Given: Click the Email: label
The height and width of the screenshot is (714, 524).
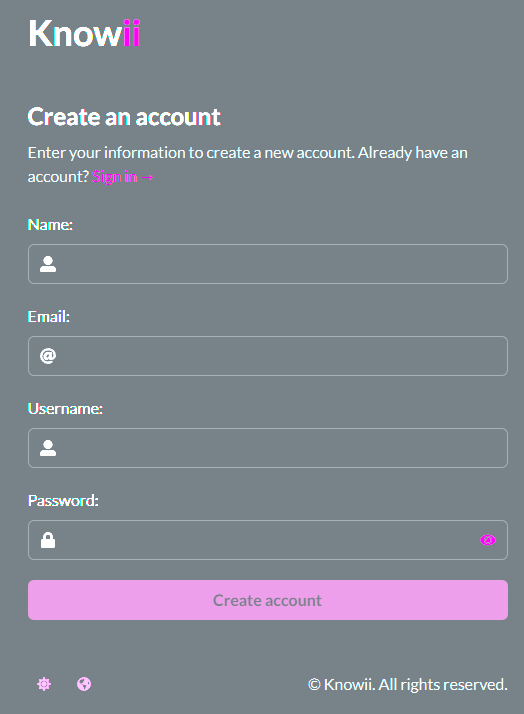Looking at the screenshot, I should (49, 316).
